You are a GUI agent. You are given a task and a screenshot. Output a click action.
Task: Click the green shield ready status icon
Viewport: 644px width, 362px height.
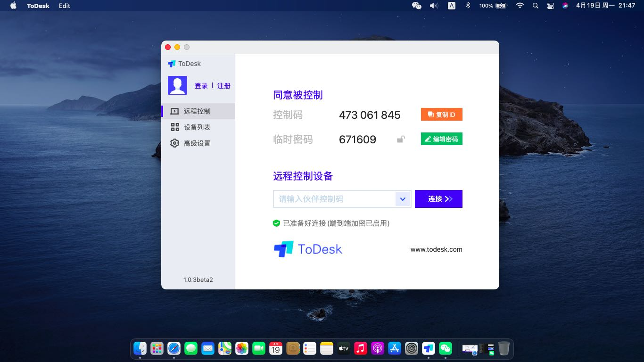click(x=277, y=223)
